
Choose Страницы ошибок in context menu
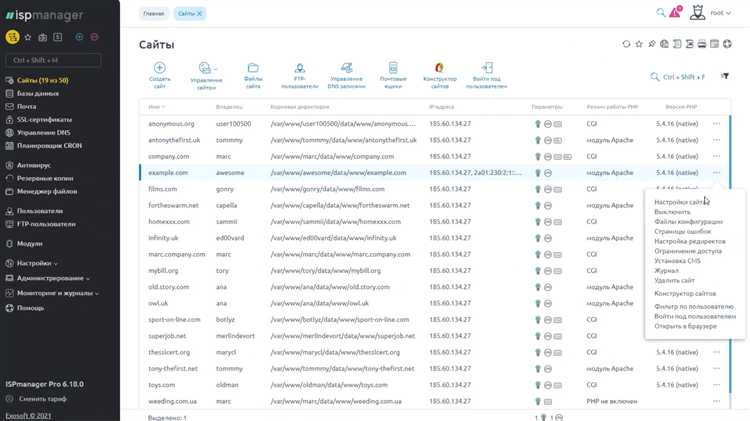pos(683,231)
